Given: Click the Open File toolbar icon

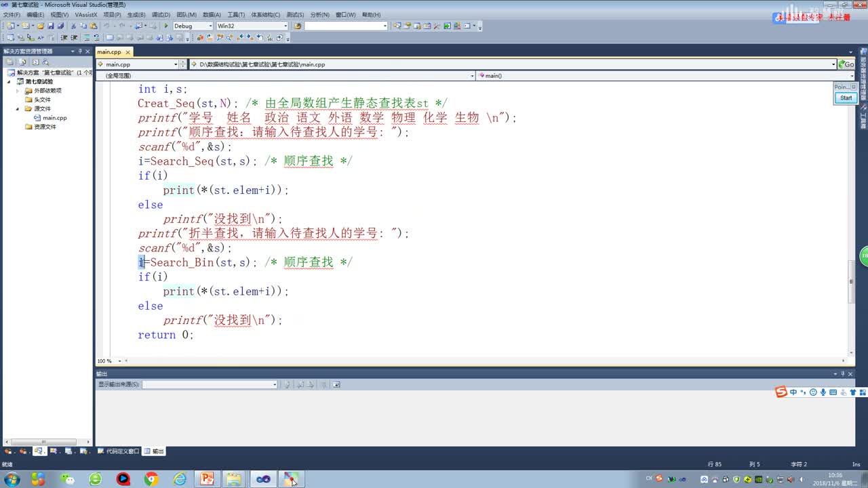Looking at the screenshot, I should pos(41,26).
